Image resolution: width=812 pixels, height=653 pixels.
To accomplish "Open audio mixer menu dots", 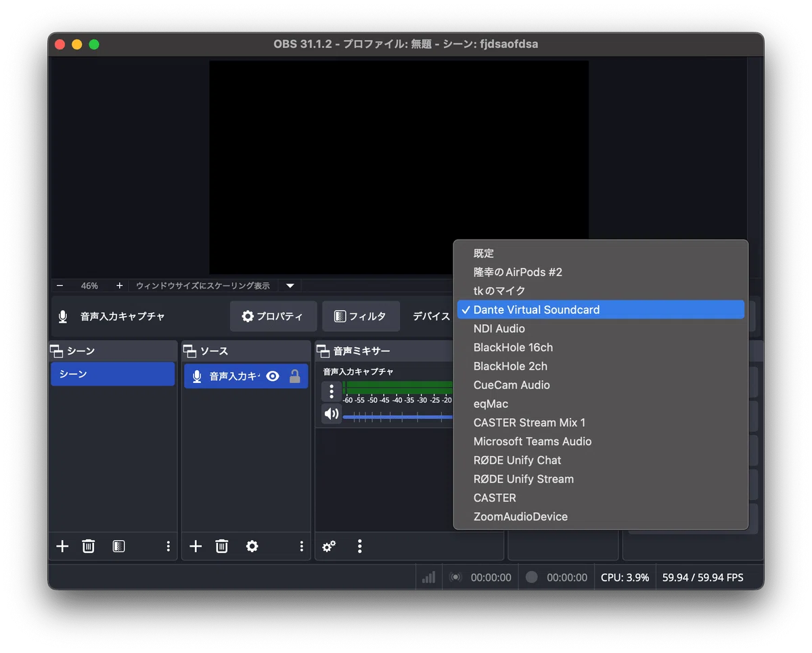I will pos(359,546).
